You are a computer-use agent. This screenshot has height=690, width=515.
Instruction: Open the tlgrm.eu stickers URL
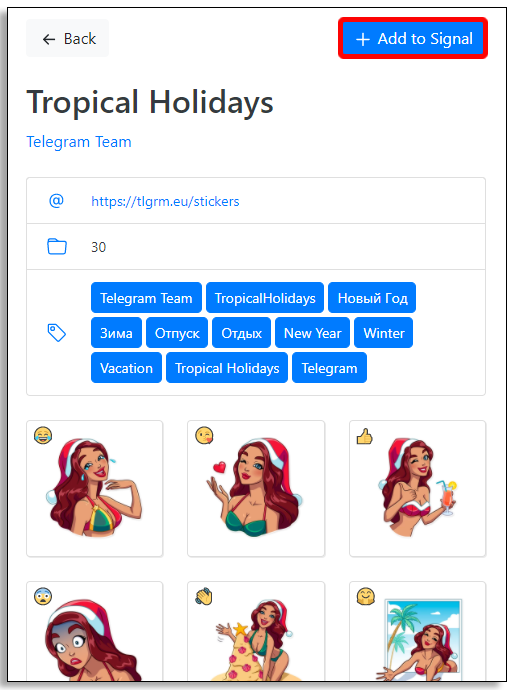[165, 201]
